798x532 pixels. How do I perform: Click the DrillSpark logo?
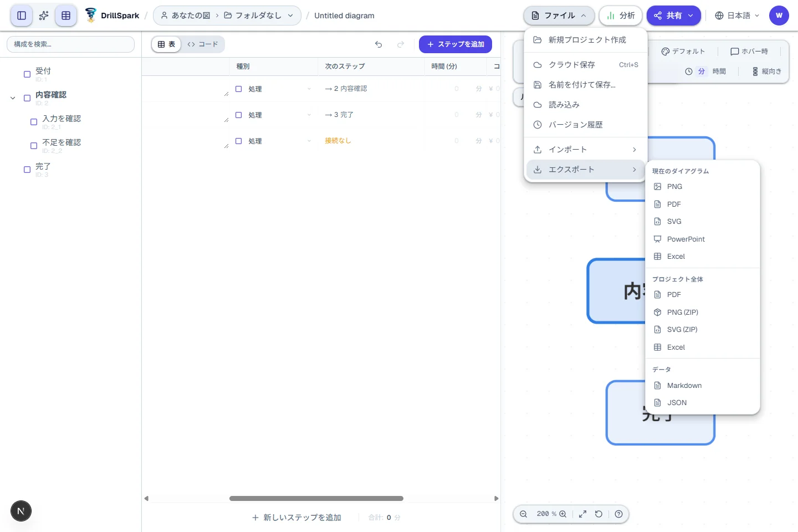[112, 16]
